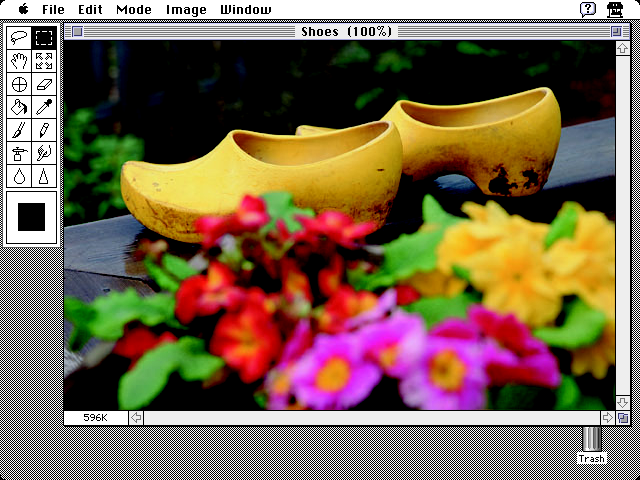Open the Image menu

(186, 10)
